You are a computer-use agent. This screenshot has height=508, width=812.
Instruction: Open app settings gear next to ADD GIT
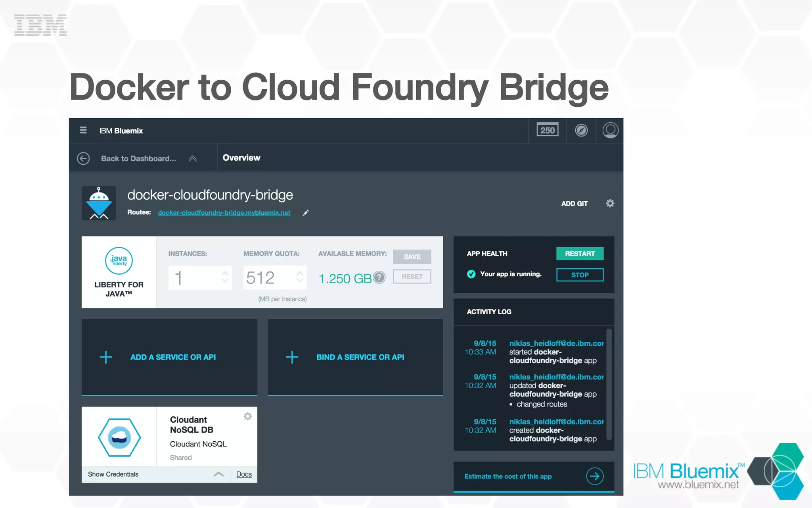click(610, 203)
